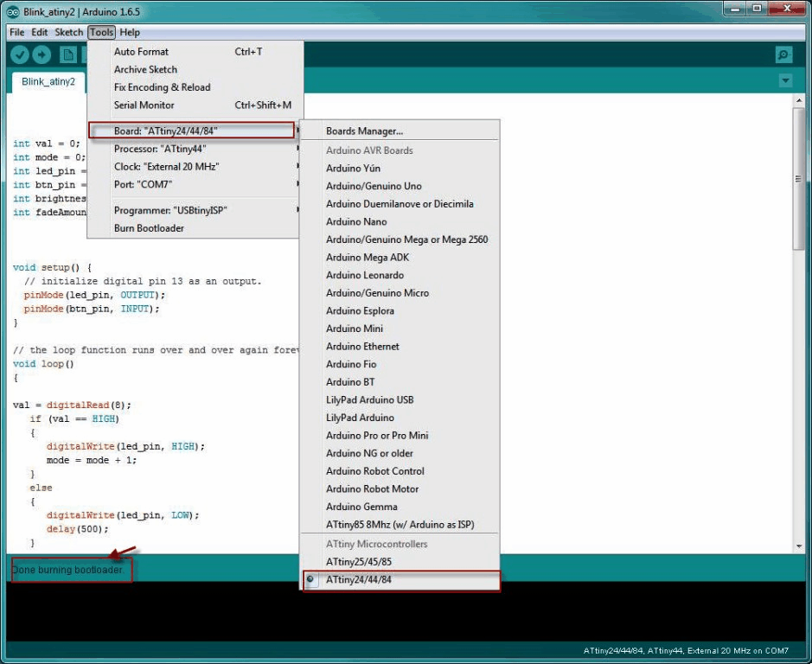
Task: Open the Serial Monitor magnifier icon
Action: 783,54
